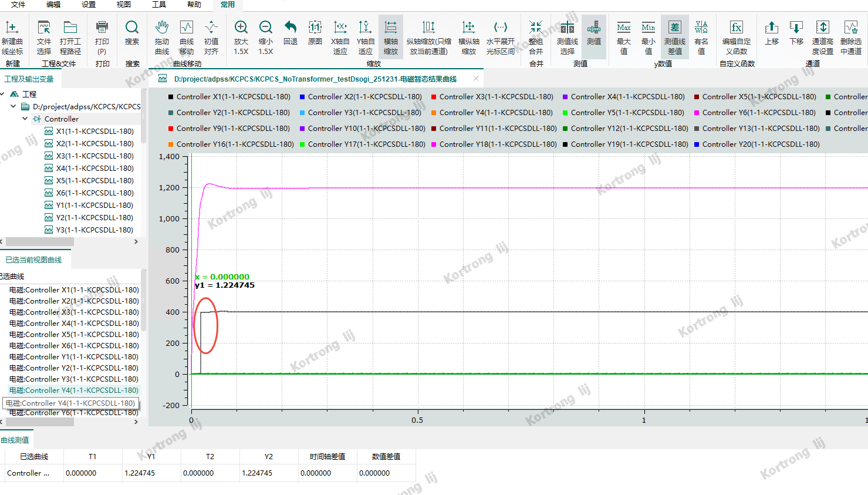
Task: Click the 缩小 1.5X zoom-out icon
Action: point(265,27)
